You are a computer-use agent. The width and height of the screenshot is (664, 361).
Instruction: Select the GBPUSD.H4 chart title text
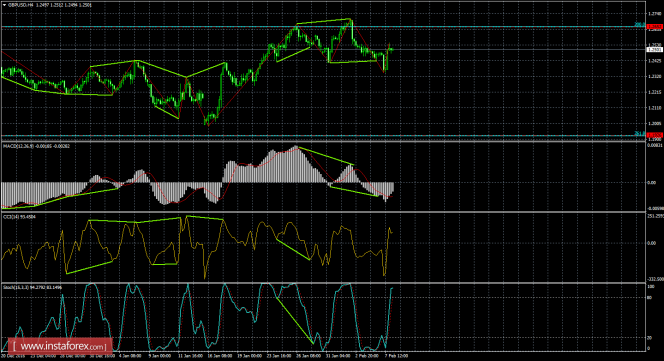coord(19,5)
